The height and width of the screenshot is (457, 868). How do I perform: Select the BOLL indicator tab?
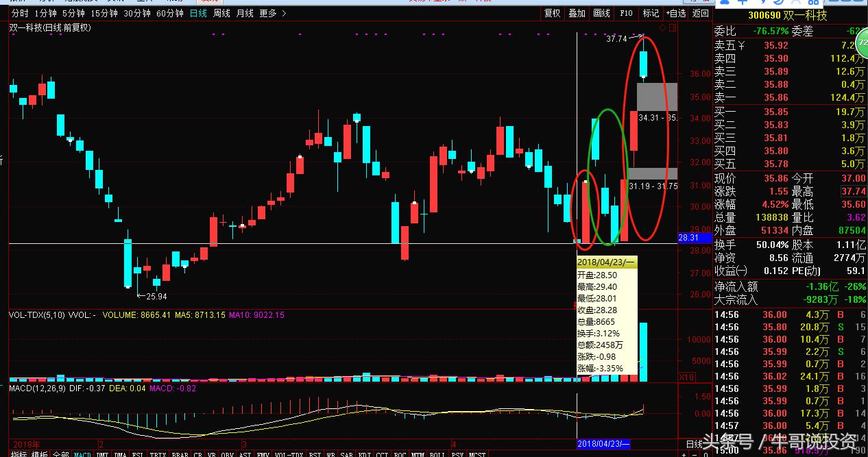tap(437, 454)
